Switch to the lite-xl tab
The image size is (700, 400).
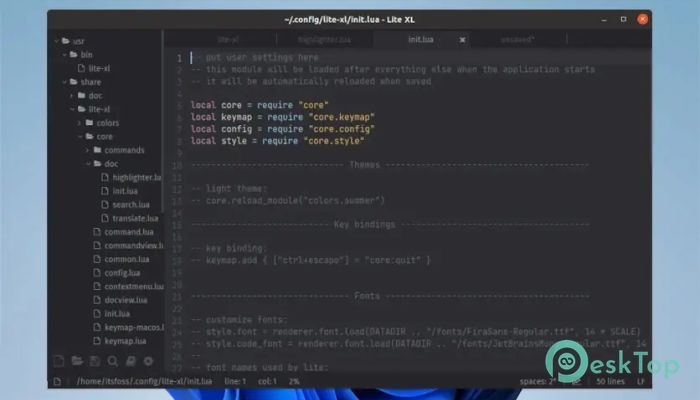click(x=228, y=40)
